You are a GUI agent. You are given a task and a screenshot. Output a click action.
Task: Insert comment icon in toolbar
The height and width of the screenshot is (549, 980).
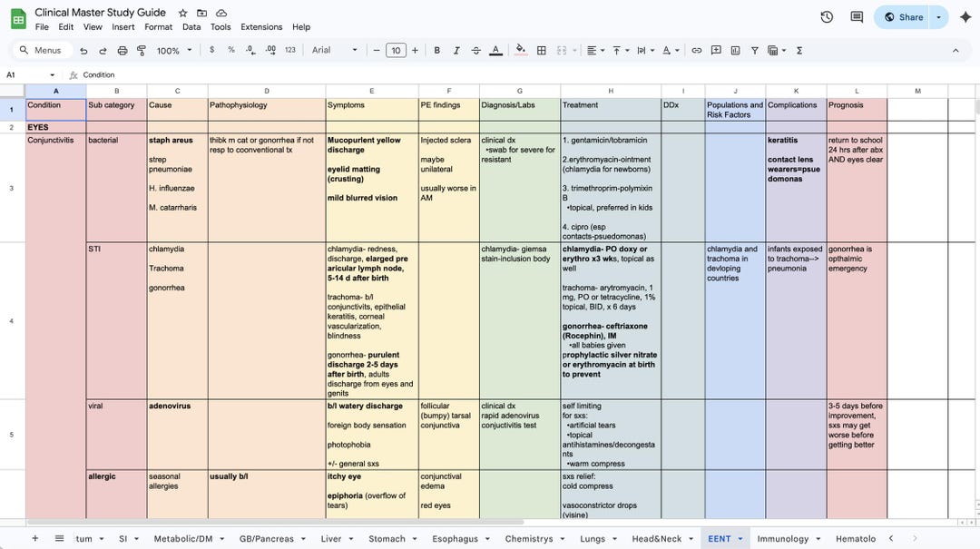coord(716,51)
